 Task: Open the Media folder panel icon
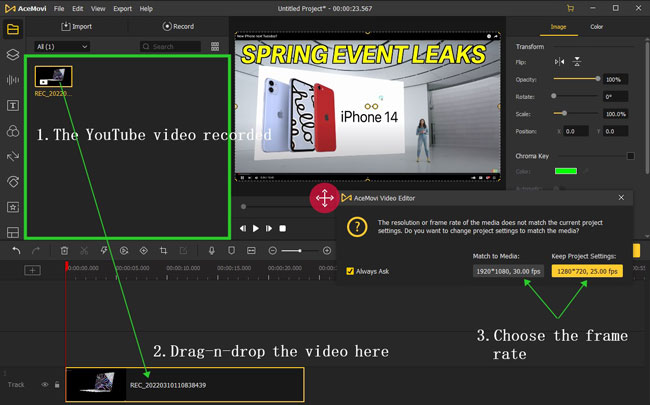pos(13,29)
